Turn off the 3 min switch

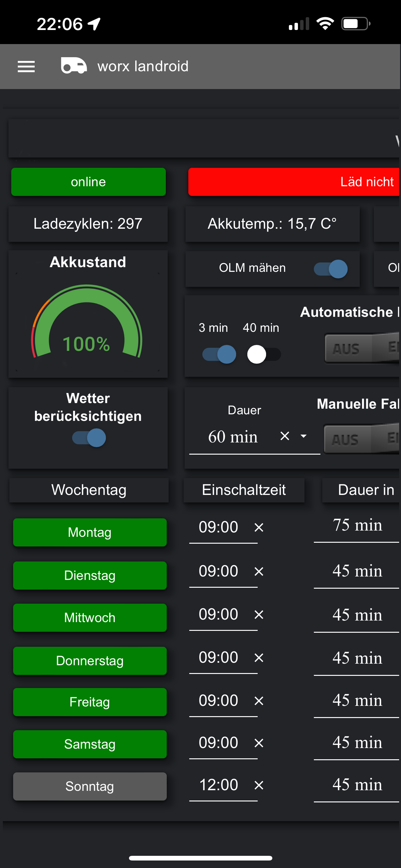click(x=219, y=354)
